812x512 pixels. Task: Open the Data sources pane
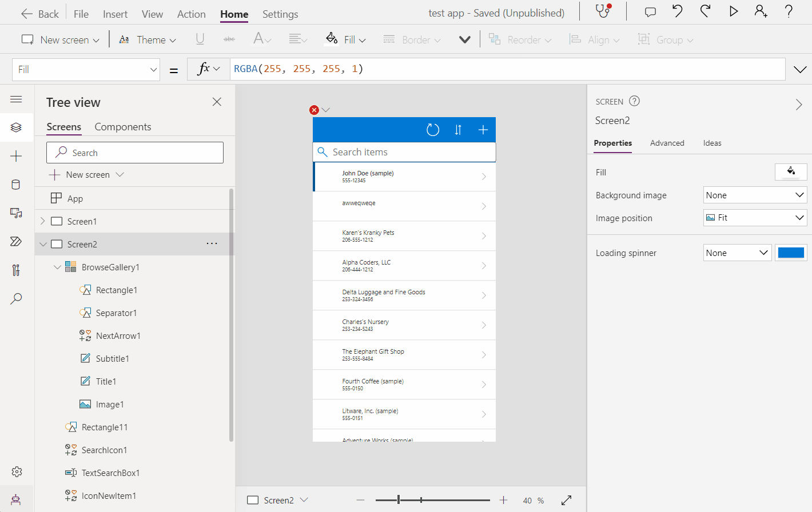(x=17, y=184)
